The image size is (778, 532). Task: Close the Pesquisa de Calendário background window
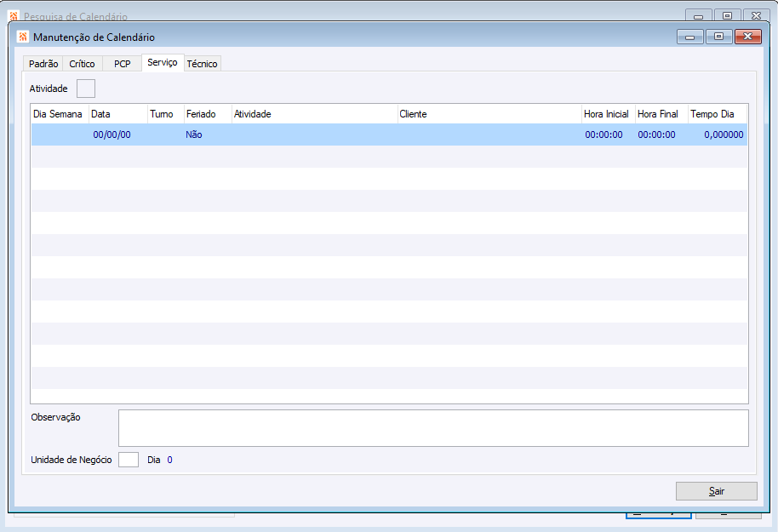pos(756,16)
